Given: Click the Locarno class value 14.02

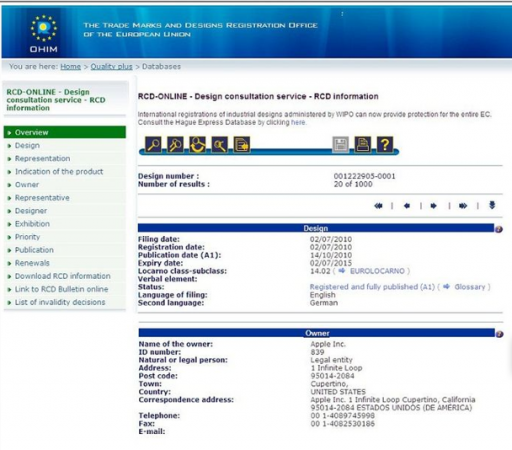Looking at the screenshot, I should coord(320,271).
